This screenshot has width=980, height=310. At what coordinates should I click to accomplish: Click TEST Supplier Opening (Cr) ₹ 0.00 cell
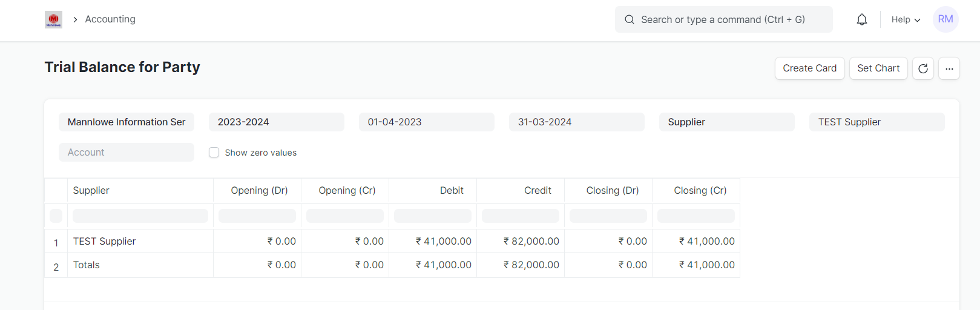click(x=345, y=241)
